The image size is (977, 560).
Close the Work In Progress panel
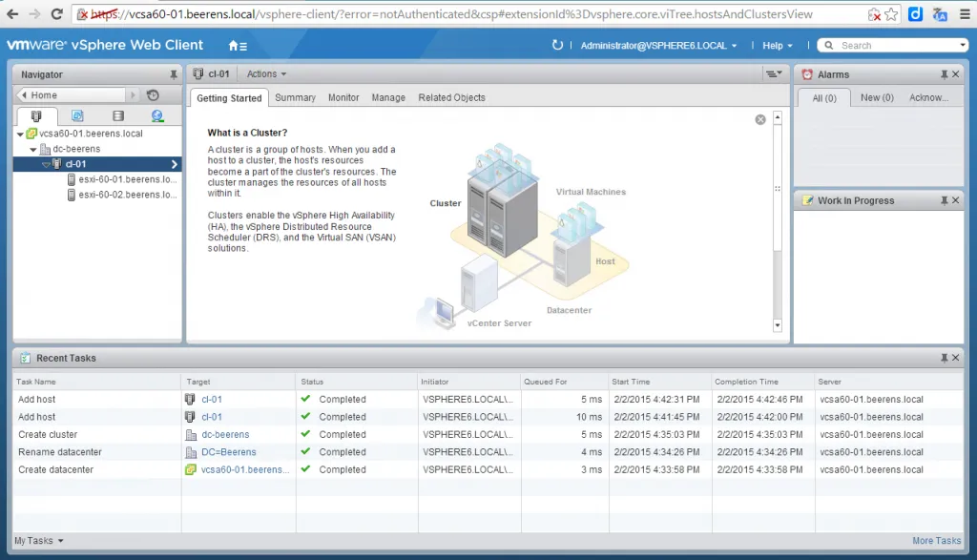point(956,200)
